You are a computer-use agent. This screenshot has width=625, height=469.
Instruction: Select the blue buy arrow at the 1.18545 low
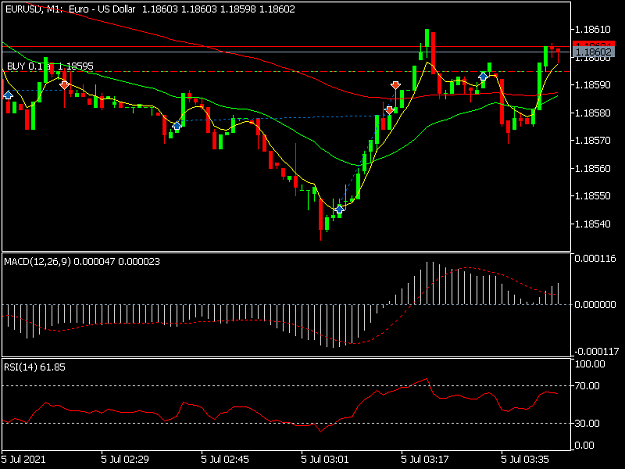pyautogui.click(x=339, y=210)
